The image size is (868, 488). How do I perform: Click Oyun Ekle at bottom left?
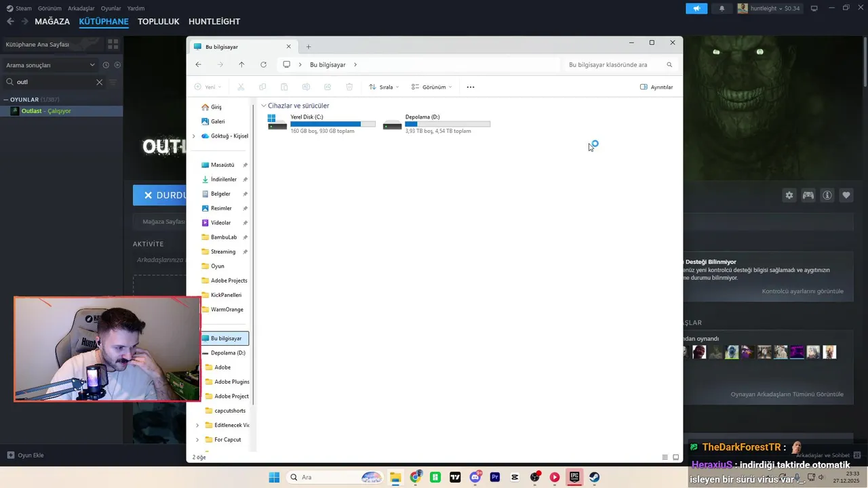[x=25, y=455]
